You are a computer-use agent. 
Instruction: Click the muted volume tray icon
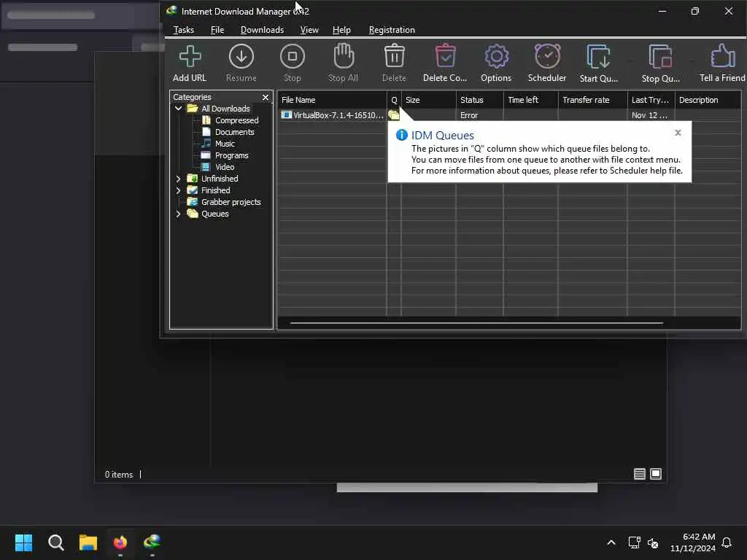653,542
